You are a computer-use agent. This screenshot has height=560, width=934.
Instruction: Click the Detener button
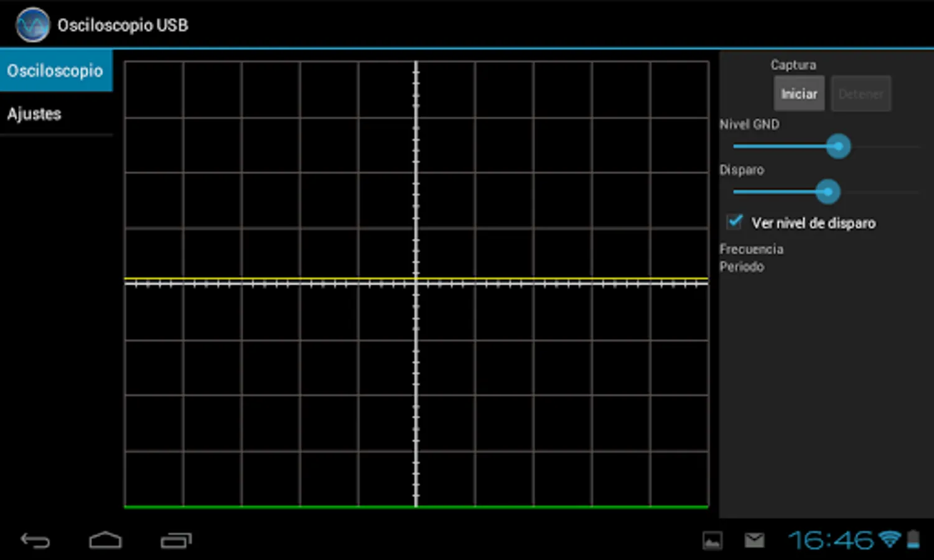[x=861, y=94]
